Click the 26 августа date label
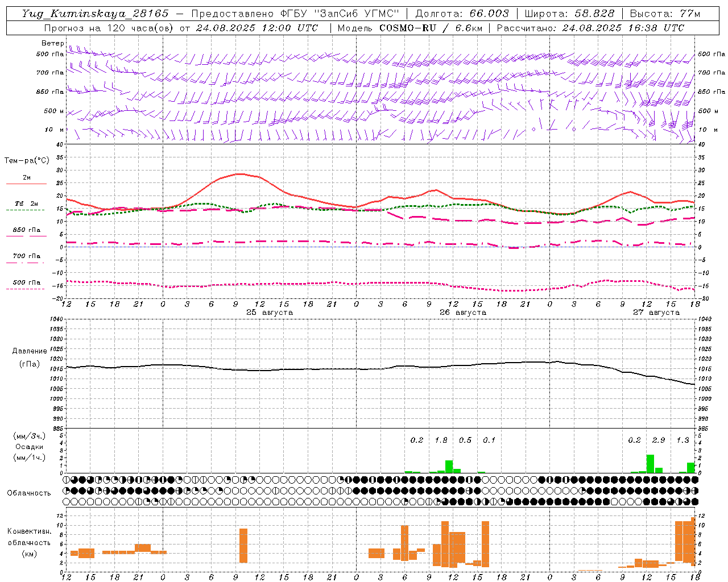This screenshot has height=582, width=728. click(x=463, y=313)
